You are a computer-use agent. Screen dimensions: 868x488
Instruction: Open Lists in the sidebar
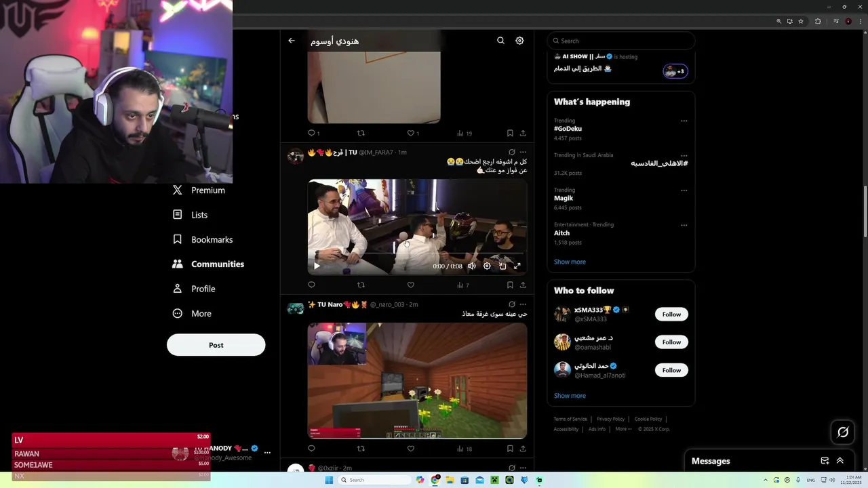click(190, 215)
